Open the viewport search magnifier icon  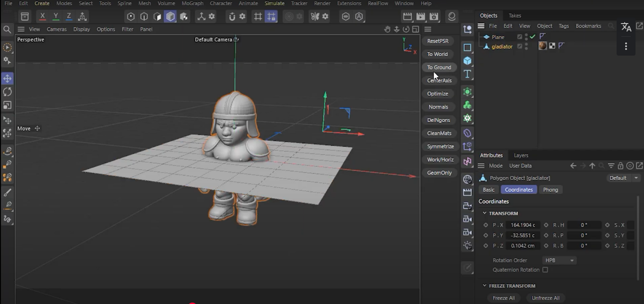coord(7,29)
